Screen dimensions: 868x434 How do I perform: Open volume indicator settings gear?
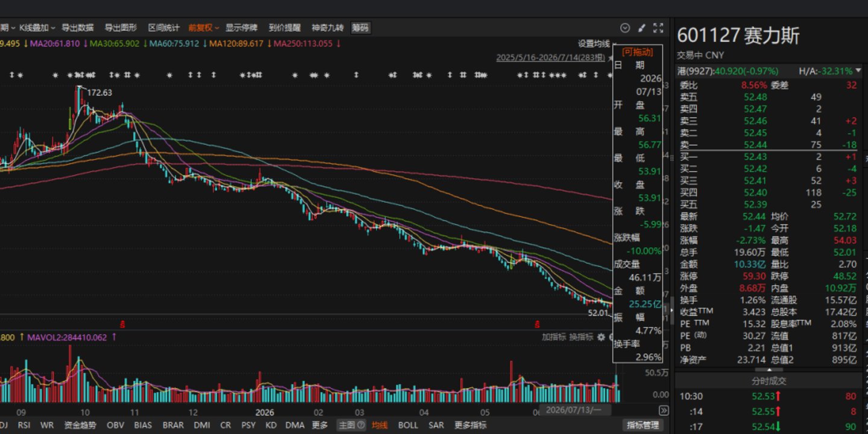[x=601, y=337]
